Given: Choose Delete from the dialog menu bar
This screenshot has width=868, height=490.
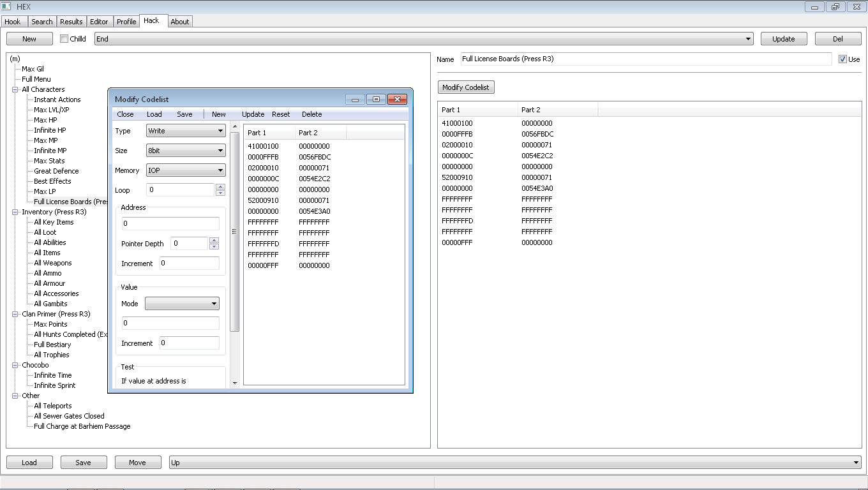Looking at the screenshot, I should pyautogui.click(x=311, y=114).
